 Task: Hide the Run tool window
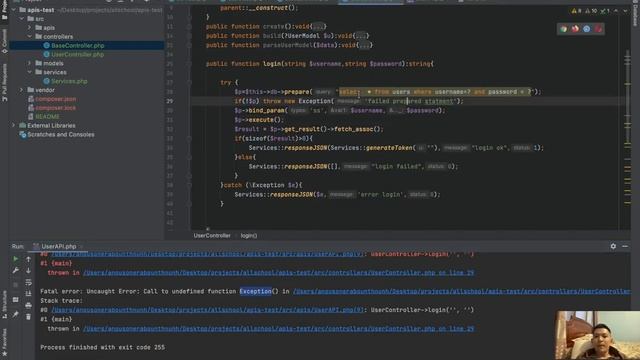pos(625,246)
